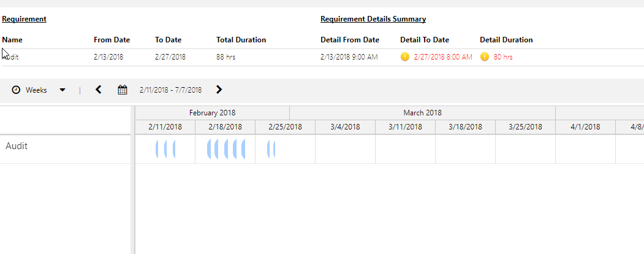Advance to next date range arrow
The image size is (644, 254).
click(219, 90)
